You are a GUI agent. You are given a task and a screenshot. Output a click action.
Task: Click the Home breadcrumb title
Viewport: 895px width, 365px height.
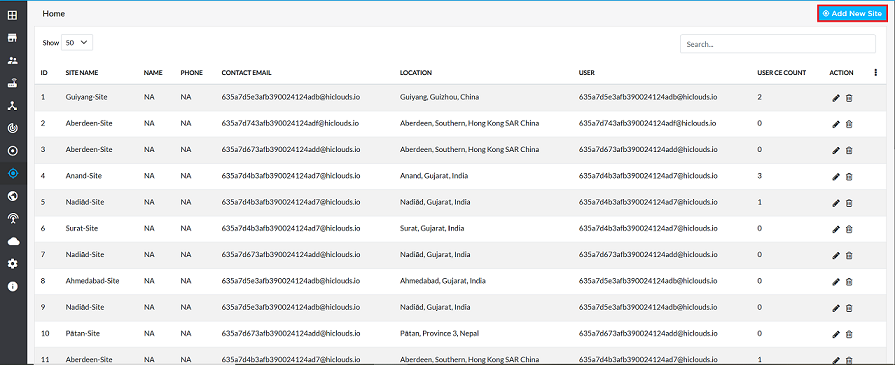tap(54, 14)
